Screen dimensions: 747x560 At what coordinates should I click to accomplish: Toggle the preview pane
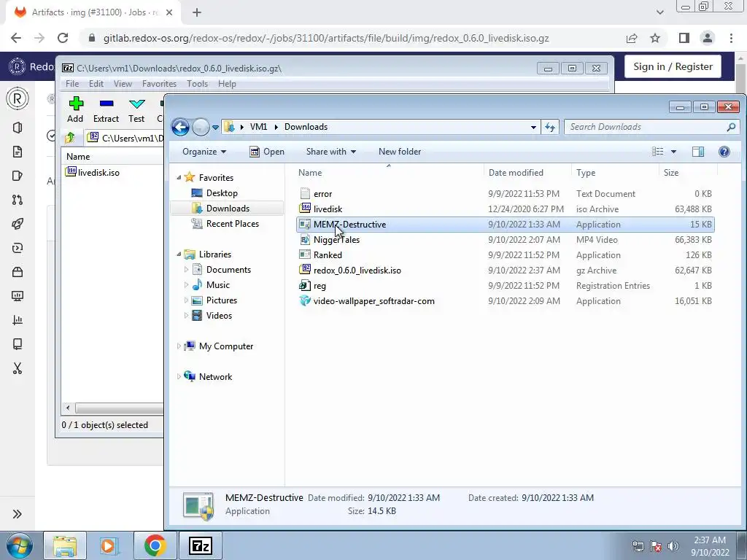coord(698,152)
